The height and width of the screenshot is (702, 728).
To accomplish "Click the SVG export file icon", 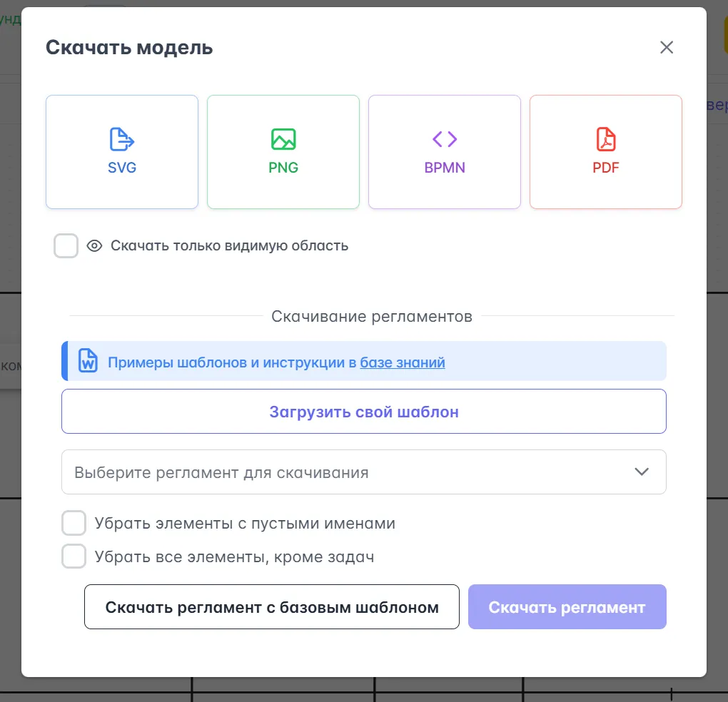I will click(122, 139).
